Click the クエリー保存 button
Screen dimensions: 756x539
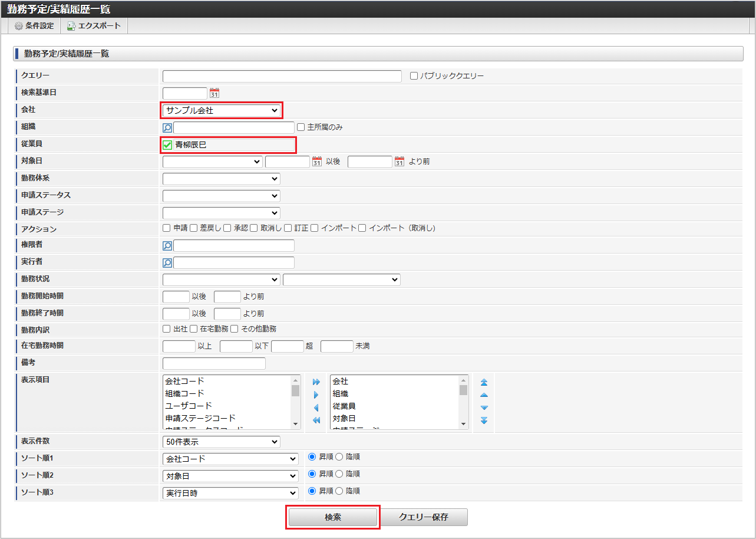(424, 517)
